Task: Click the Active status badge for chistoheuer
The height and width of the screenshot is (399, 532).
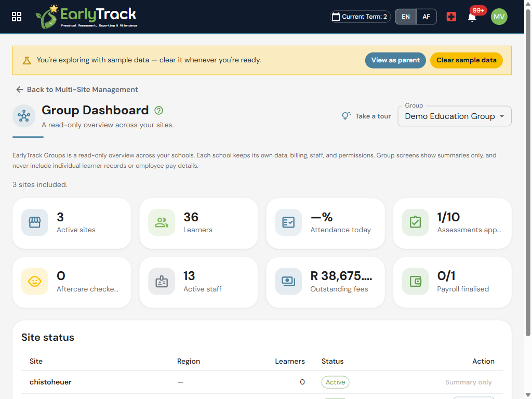Action: point(335,382)
